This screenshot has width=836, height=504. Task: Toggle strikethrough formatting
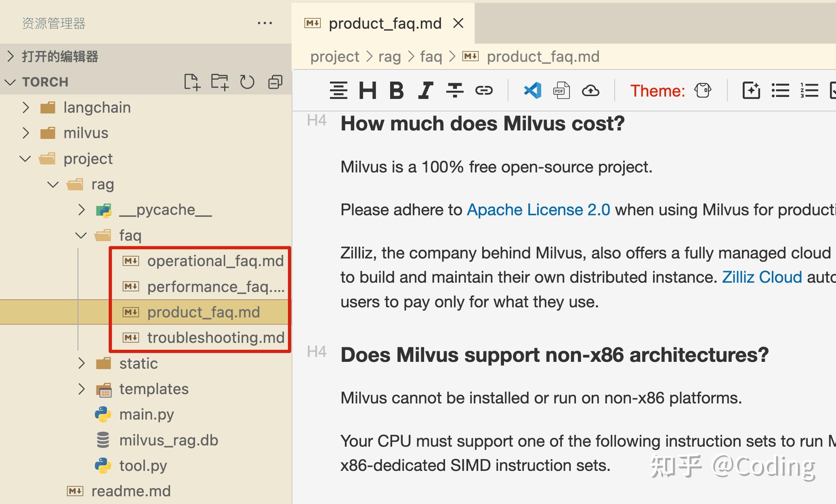pos(455,90)
